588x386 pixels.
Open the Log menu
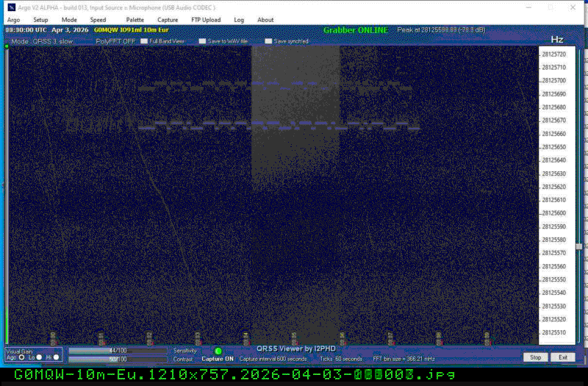click(239, 20)
